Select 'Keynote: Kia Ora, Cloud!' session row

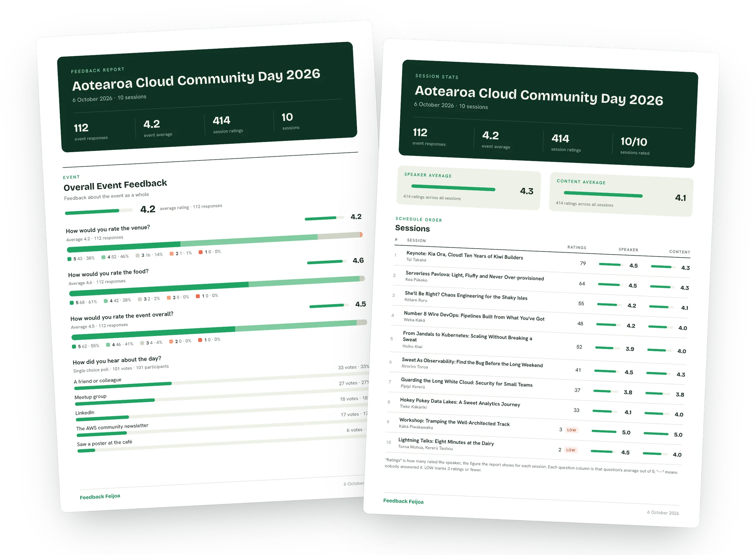tap(542, 261)
